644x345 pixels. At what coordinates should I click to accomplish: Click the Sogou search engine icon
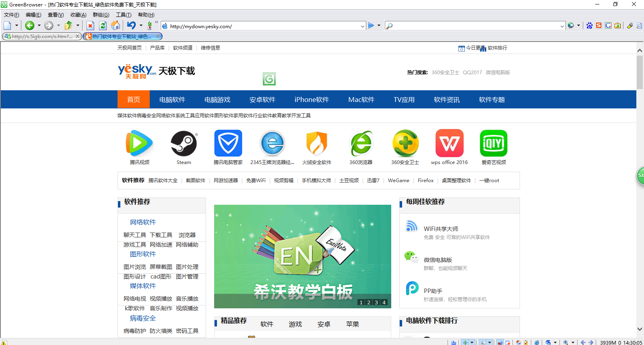coord(599,26)
